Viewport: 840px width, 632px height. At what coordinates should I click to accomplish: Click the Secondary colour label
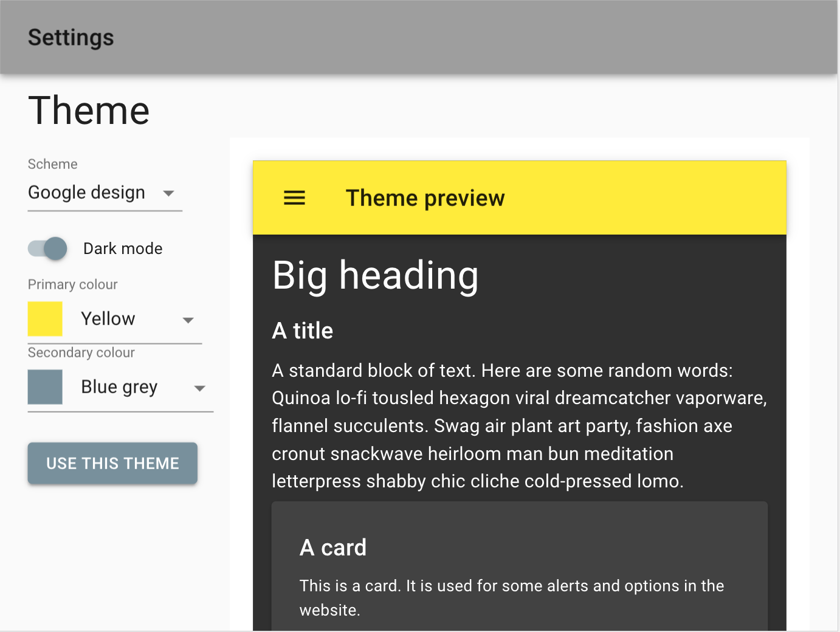(81, 352)
